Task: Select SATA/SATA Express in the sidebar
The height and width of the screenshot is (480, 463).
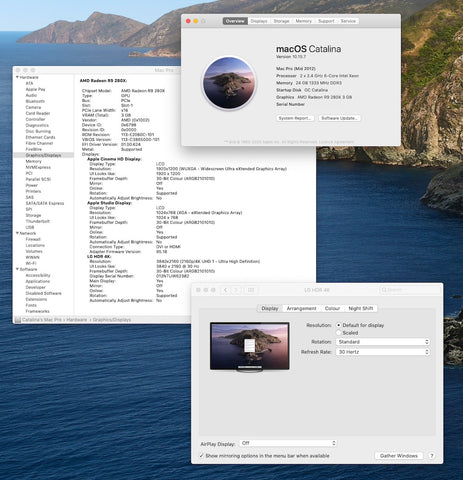Action: tap(45, 203)
